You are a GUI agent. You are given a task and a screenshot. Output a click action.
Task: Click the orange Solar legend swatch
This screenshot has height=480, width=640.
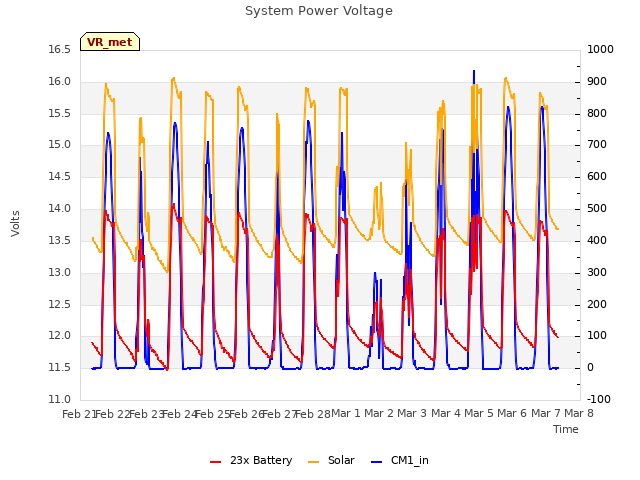[x=313, y=462]
